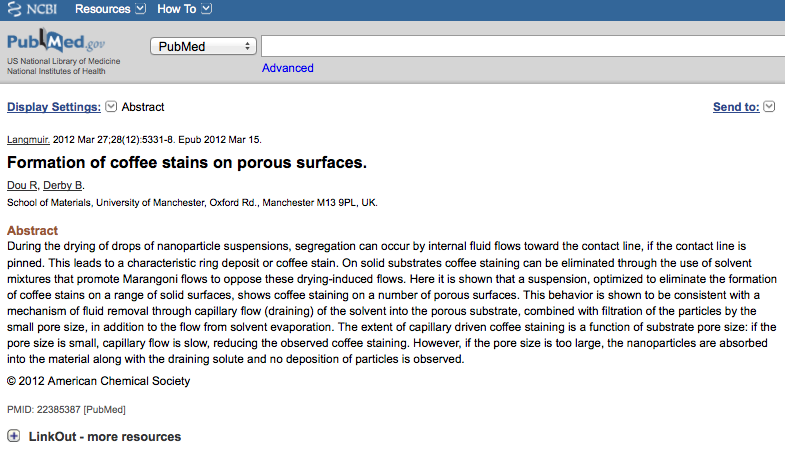Open author Dou R link
Viewport: 785px width, 450px height.
coord(22,185)
